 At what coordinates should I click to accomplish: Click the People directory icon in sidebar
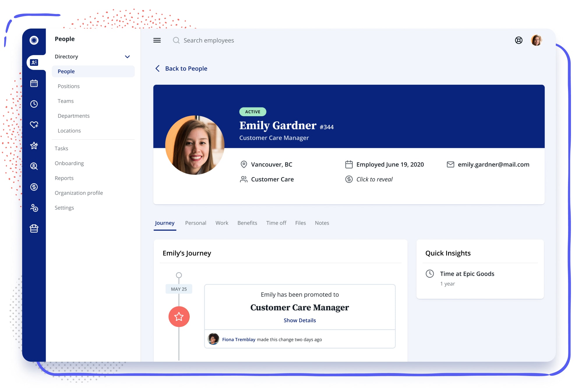tap(35, 62)
